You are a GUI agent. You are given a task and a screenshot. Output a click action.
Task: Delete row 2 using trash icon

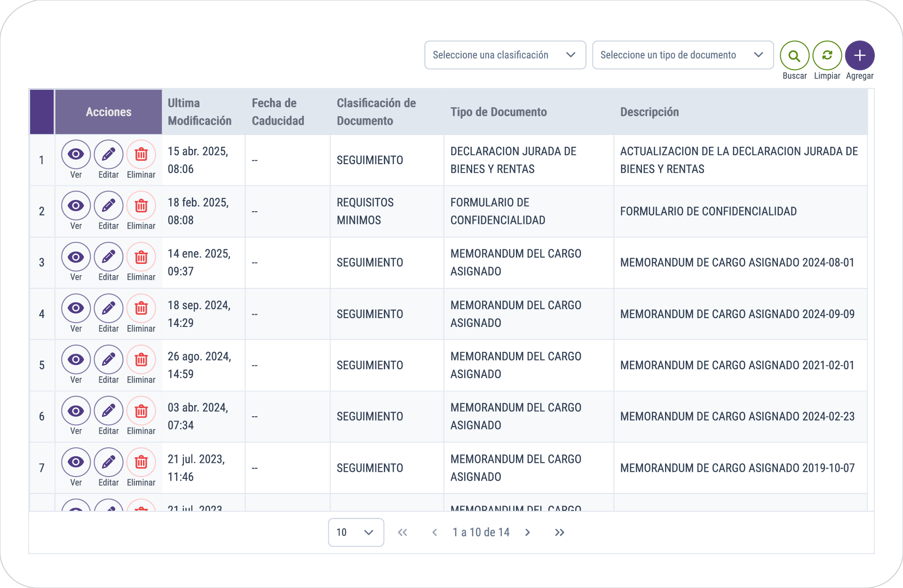point(141,206)
